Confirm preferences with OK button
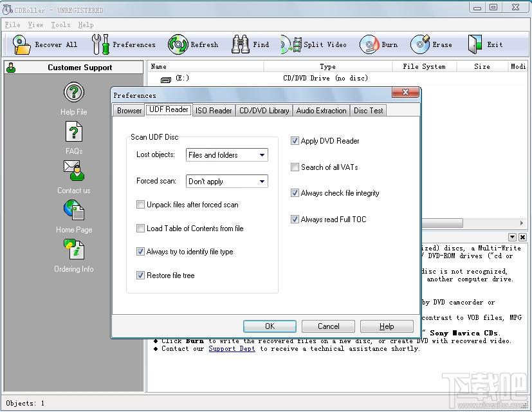This screenshot has height=412, width=532. pos(270,326)
